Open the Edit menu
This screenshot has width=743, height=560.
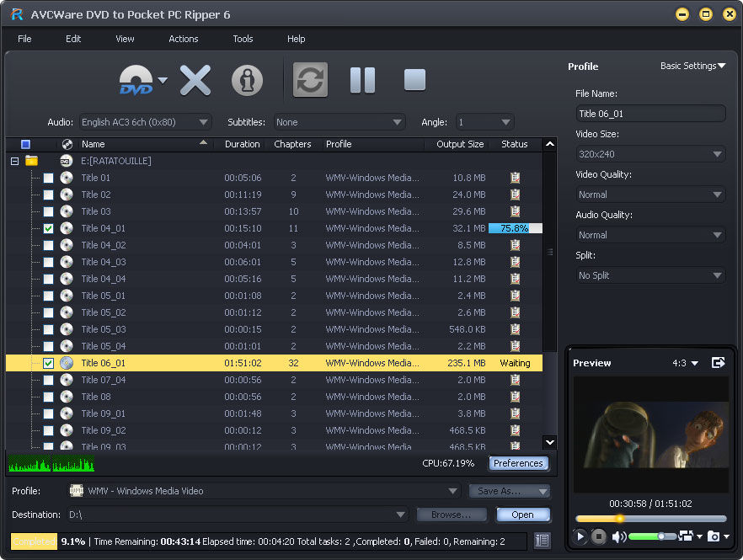point(73,39)
